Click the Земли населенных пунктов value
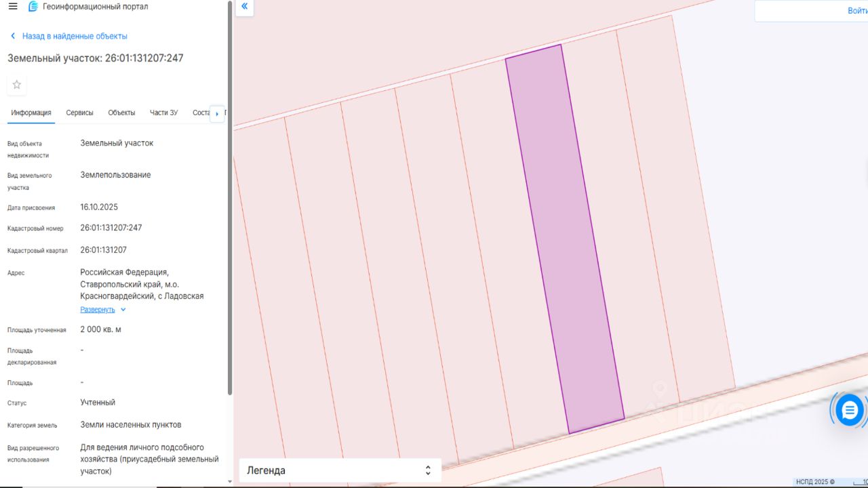 pyautogui.click(x=131, y=425)
